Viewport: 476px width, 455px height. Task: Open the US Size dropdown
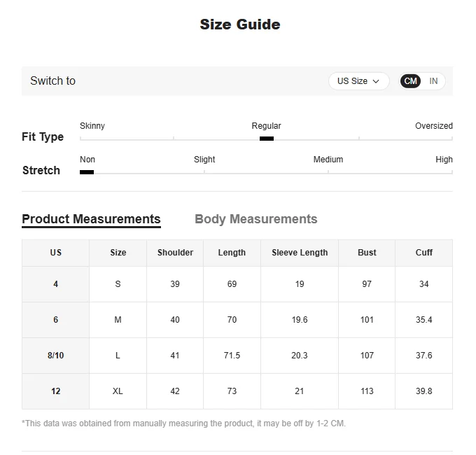click(x=358, y=81)
